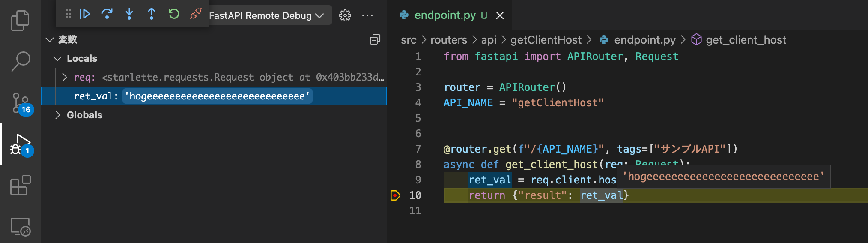Select the ret_val variable row
Screen dimensions: 868x243
[x=214, y=96]
